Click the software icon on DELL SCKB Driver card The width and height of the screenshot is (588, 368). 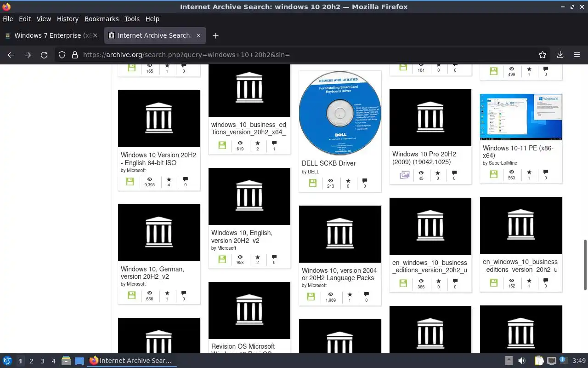click(312, 183)
